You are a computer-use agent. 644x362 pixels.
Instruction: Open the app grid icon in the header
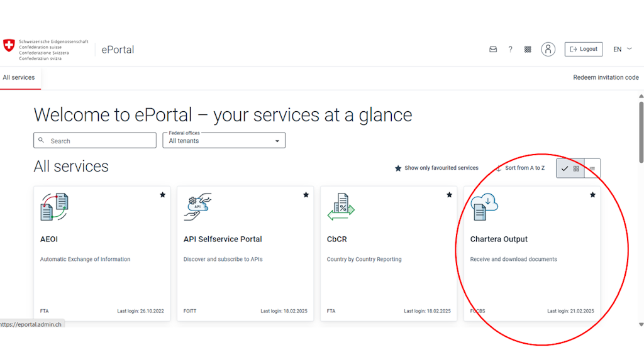(x=527, y=49)
